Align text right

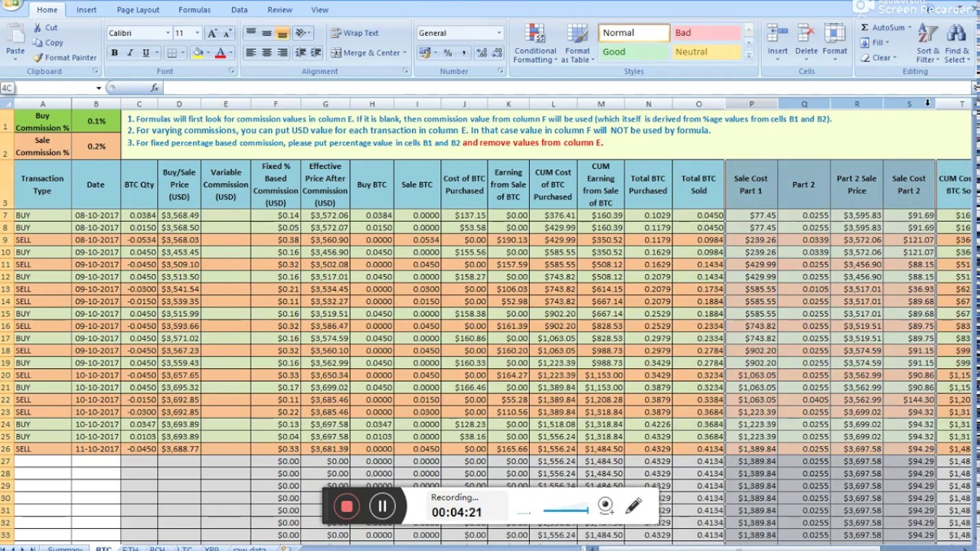(283, 53)
